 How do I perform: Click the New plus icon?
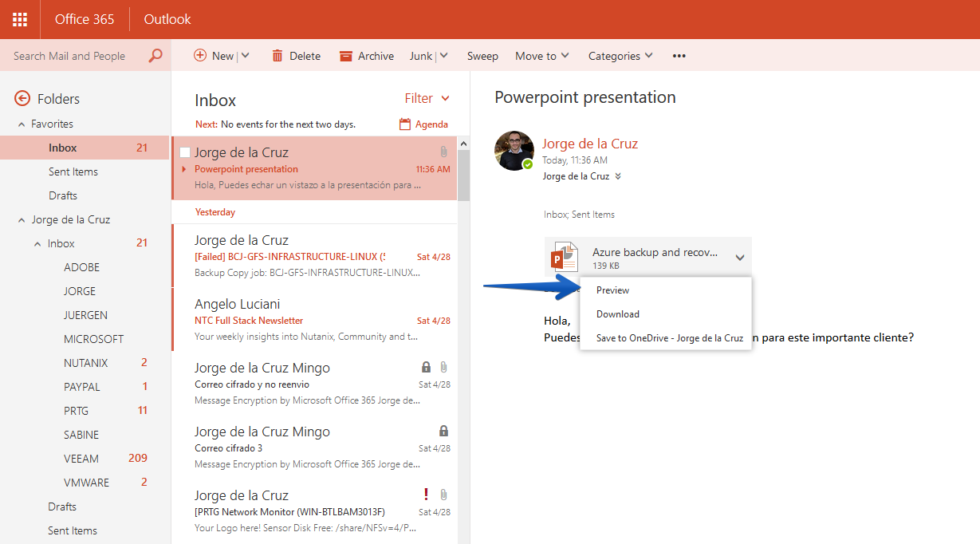pyautogui.click(x=200, y=56)
